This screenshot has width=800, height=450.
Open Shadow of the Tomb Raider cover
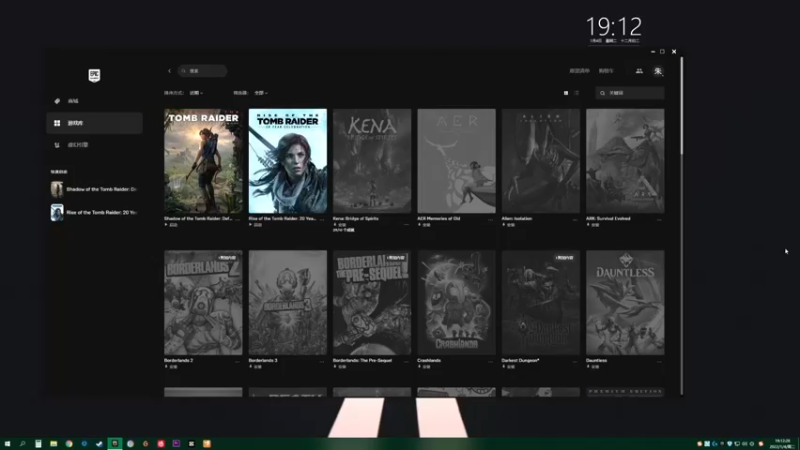203,161
